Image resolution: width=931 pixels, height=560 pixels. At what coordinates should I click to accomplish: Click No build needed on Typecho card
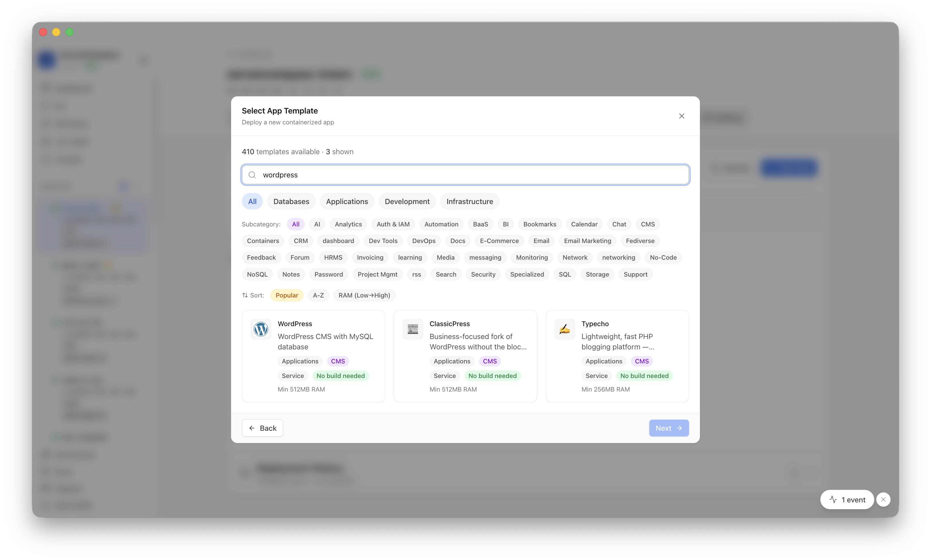644,376
